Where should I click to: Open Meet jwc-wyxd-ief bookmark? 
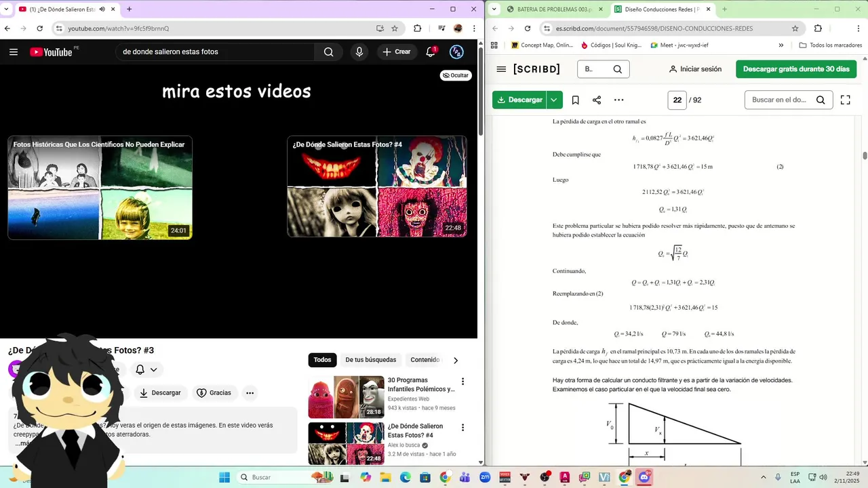[679, 45]
